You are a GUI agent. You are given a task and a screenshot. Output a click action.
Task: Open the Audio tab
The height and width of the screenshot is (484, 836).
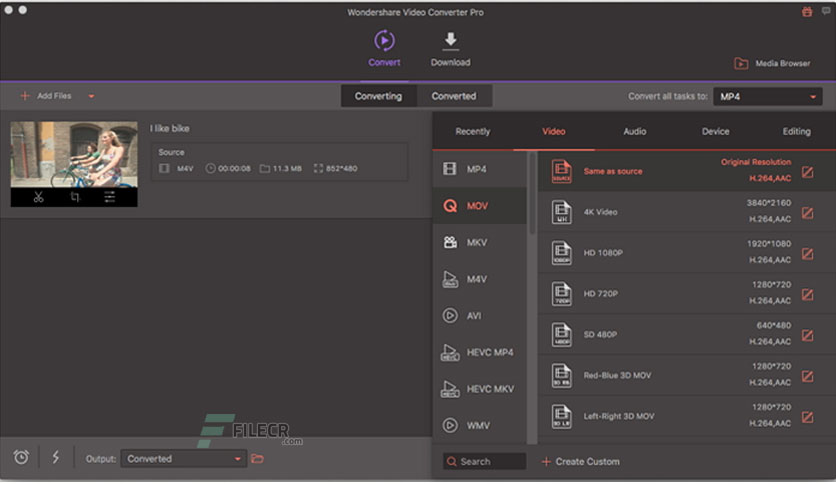click(634, 131)
